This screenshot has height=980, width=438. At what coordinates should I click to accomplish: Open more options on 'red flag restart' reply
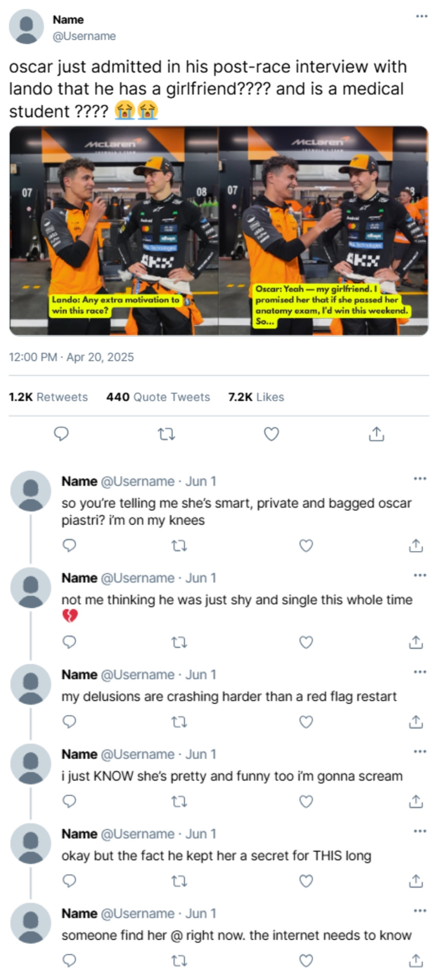click(420, 672)
